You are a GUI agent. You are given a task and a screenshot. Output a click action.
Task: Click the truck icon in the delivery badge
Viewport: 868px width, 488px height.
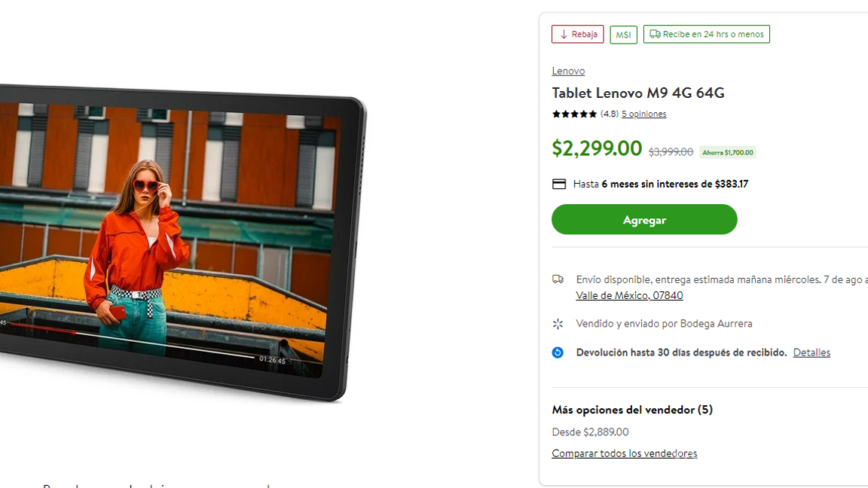point(655,34)
